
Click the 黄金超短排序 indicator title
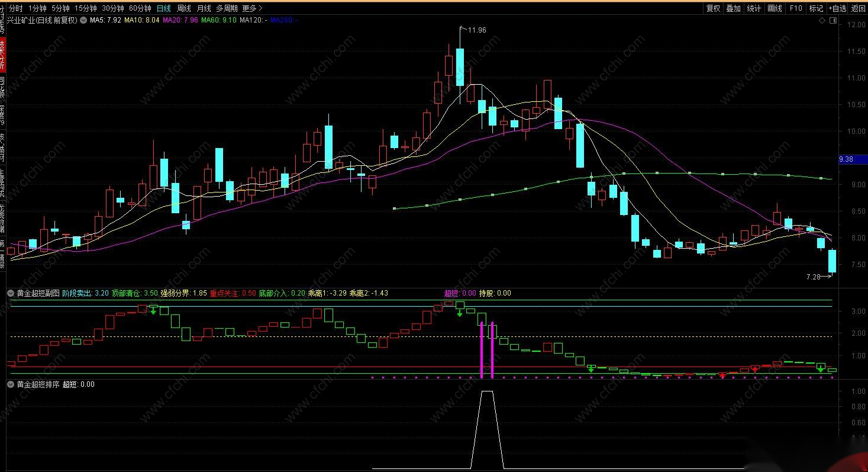click(38, 384)
